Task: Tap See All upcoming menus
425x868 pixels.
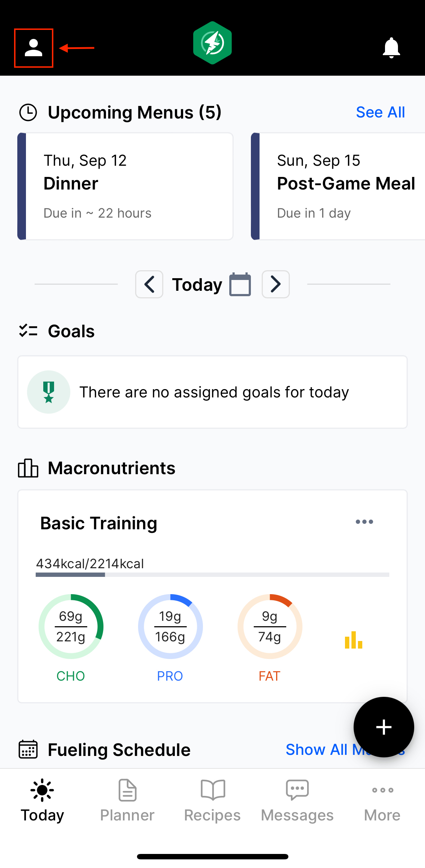Action: [x=380, y=112]
